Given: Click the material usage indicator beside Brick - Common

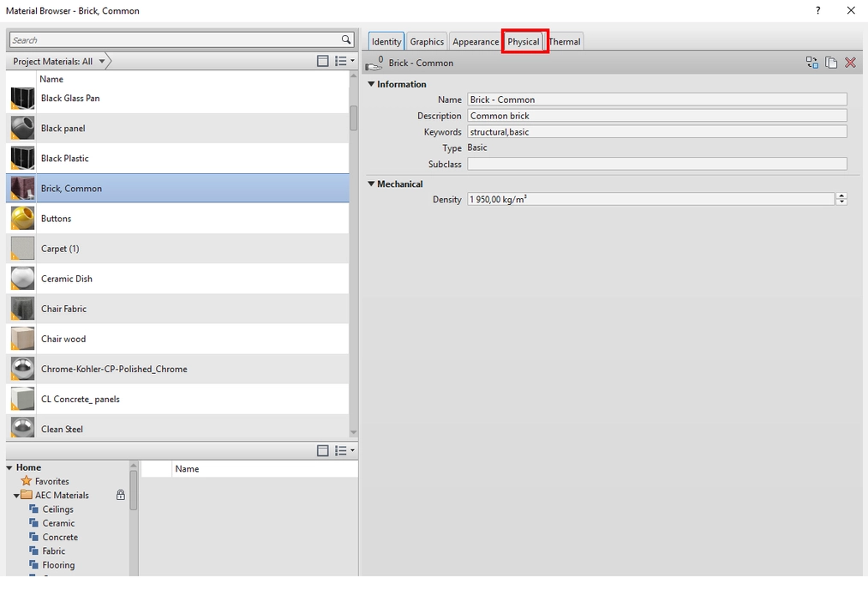Looking at the screenshot, I should 374,61.
